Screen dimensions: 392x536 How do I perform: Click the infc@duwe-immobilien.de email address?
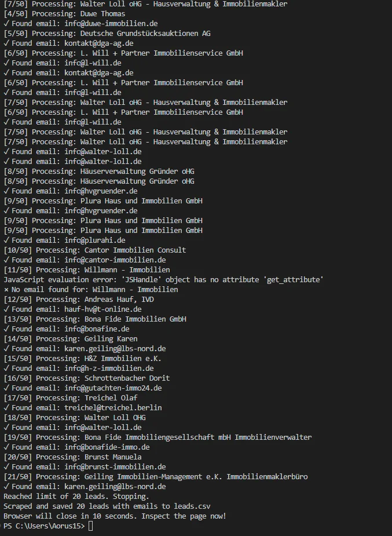click(x=111, y=24)
